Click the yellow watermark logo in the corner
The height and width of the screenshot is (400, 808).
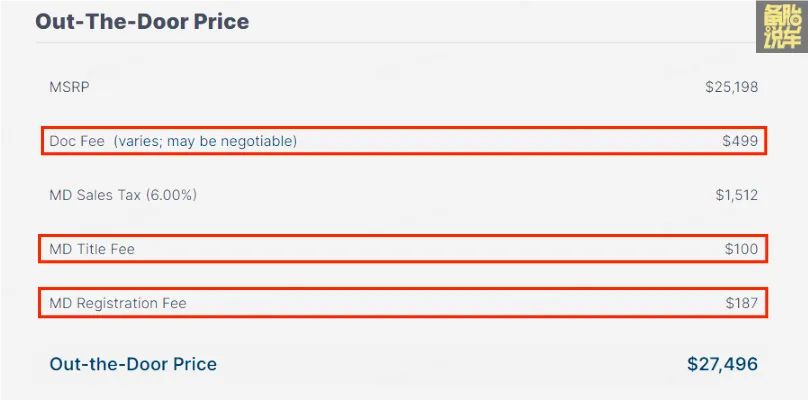tap(780, 27)
